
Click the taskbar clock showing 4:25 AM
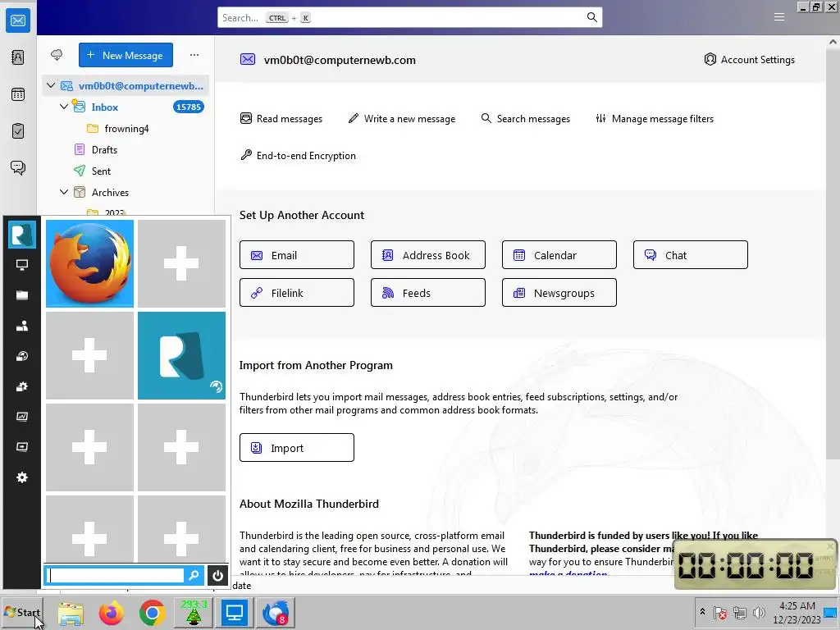click(x=797, y=613)
